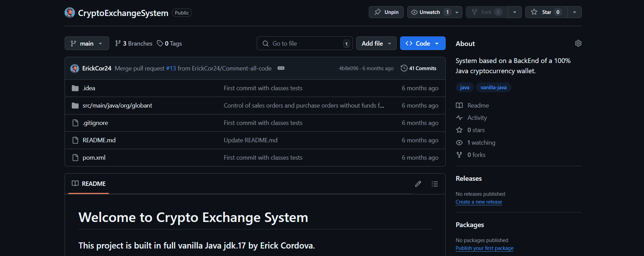Open 'Update README.md' commit message
The image size is (644, 256).
click(x=251, y=140)
